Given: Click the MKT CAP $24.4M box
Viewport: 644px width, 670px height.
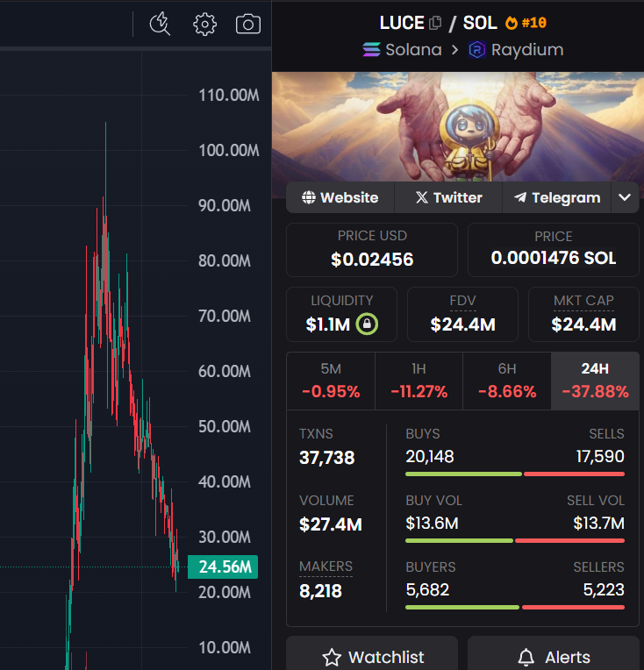Looking at the screenshot, I should point(583,315).
